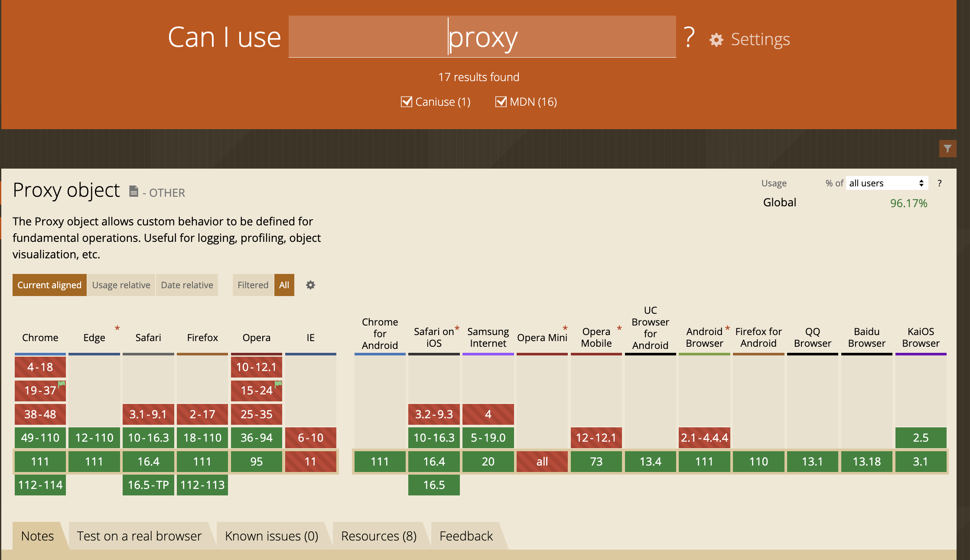Screen dimensions: 970x560
Task: Select the Filtered browsers option
Action: (x=253, y=285)
